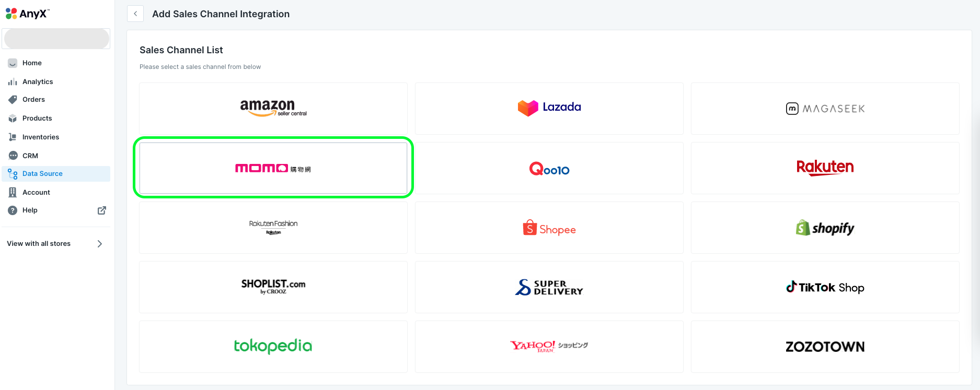This screenshot has width=980, height=390.
Task: Expand View with all stores chevron
Action: (x=100, y=244)
